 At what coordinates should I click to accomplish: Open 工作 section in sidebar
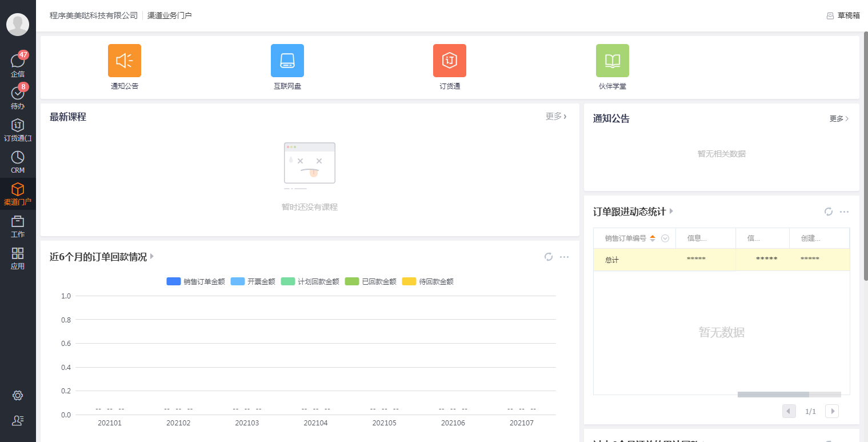point(18,226)
